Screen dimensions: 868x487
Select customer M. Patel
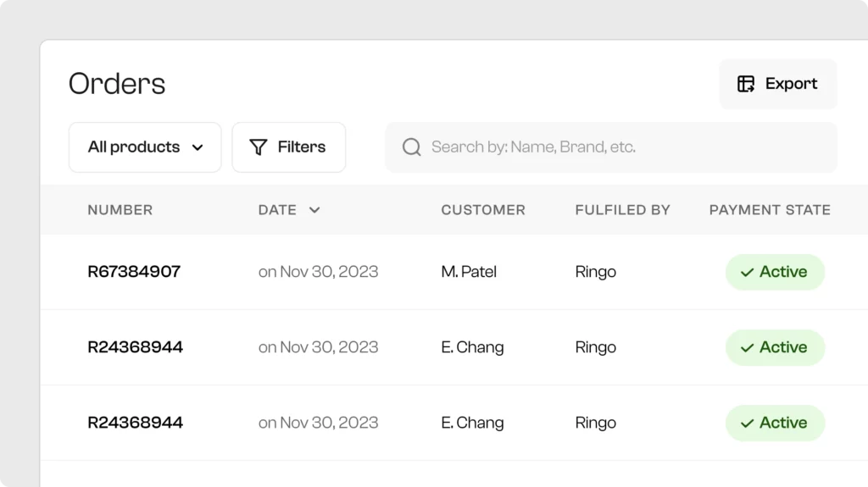[469, 272]
